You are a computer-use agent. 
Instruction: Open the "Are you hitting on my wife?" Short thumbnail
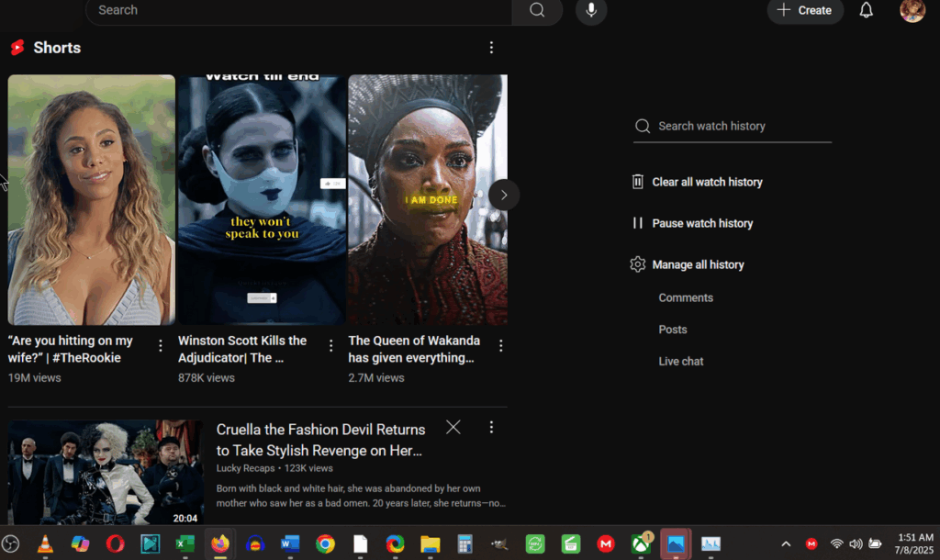tap(92, 199)
